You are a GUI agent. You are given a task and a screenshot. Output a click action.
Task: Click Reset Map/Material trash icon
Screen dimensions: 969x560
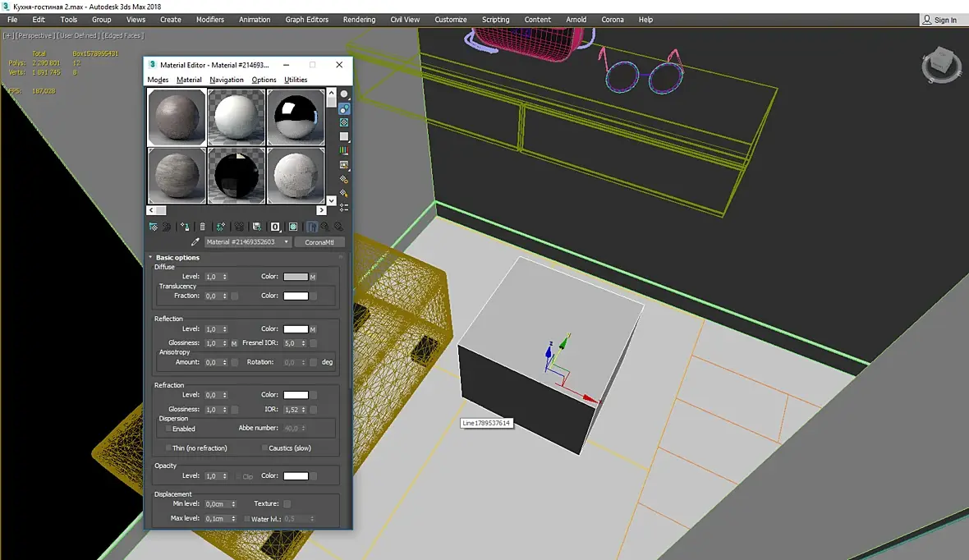[203, 227]
